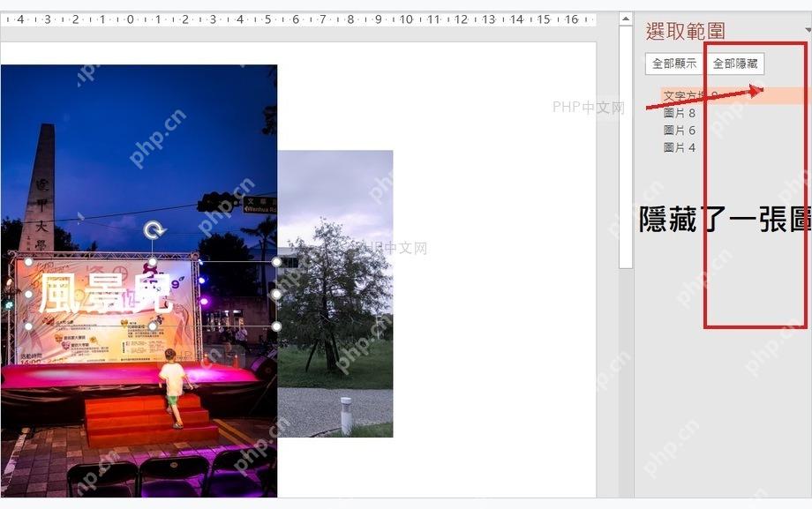Click the horizontal ruler above the slide
This screenshot has height=509, width=812.
(298, 19)
